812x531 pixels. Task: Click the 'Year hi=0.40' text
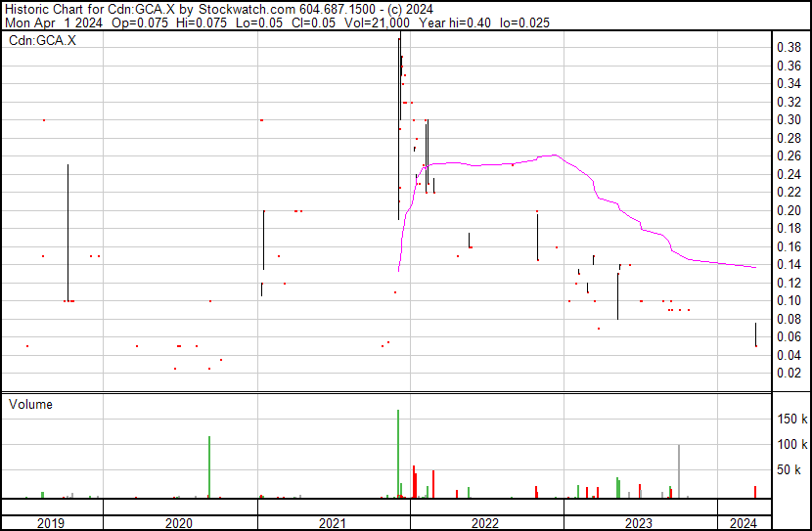455,22
